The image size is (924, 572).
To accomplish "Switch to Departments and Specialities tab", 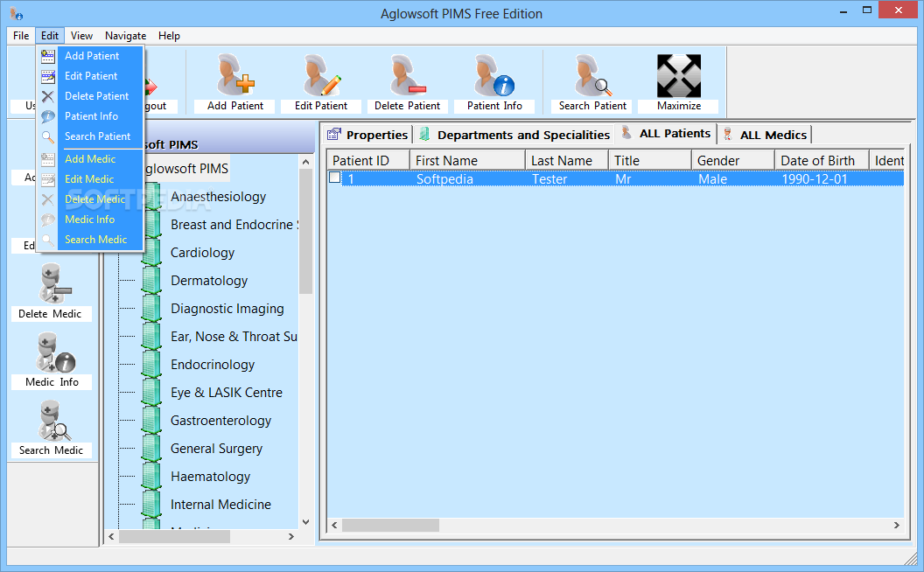I will (515, 135).
